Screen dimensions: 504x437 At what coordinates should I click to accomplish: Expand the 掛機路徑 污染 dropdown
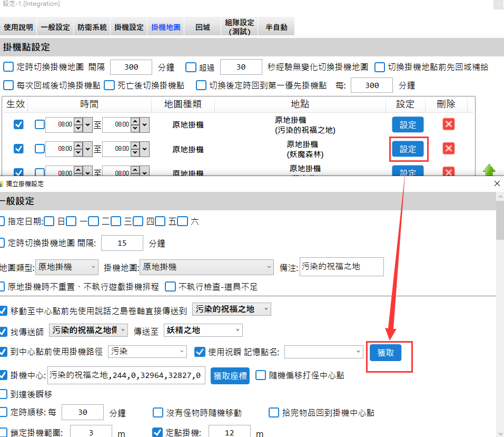[x=147, y=352]
